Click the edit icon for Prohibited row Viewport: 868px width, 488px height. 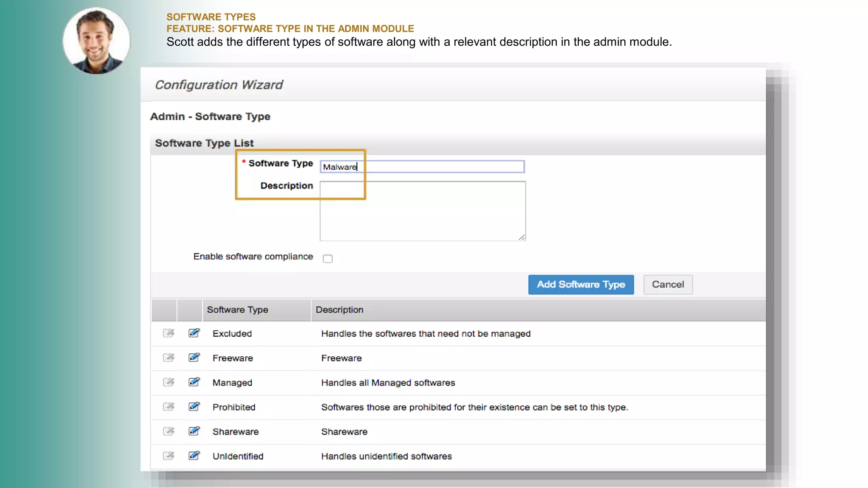coord(194,407)
